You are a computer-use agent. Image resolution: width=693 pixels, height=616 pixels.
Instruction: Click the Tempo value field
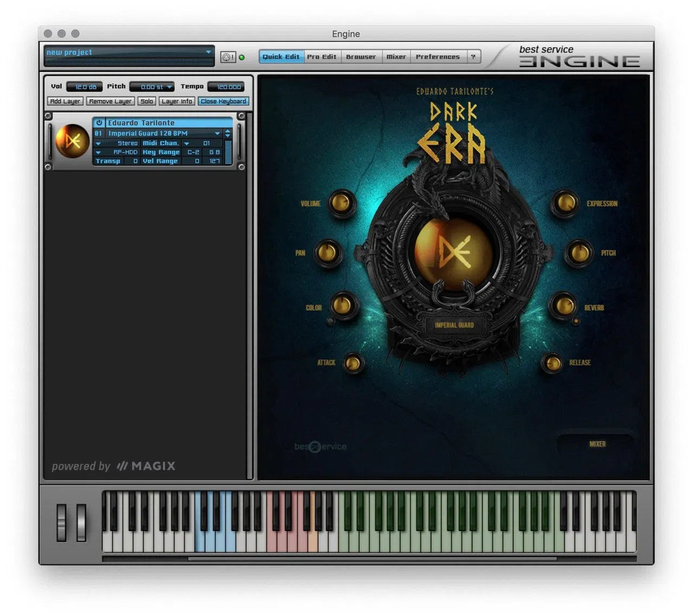coord(226,87)
